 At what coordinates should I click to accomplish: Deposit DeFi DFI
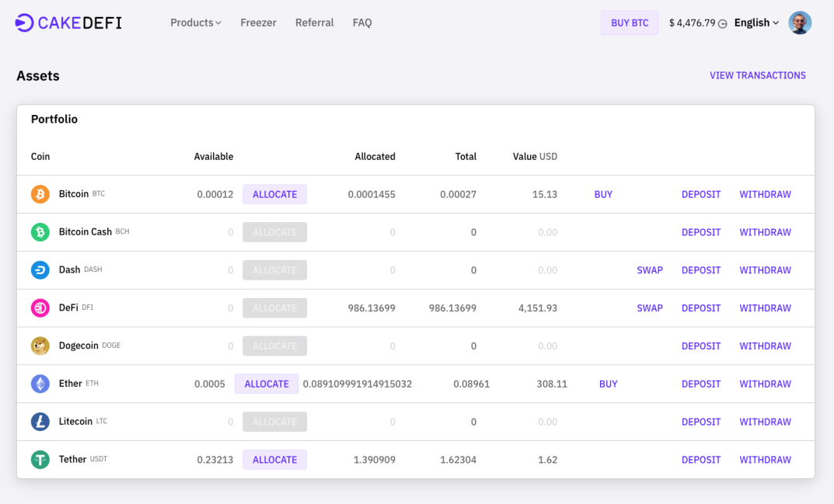[701, 308]
